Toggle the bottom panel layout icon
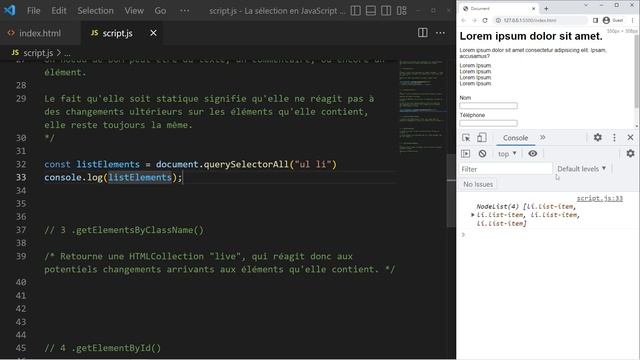Screen dimensions: 640x360 371,11
